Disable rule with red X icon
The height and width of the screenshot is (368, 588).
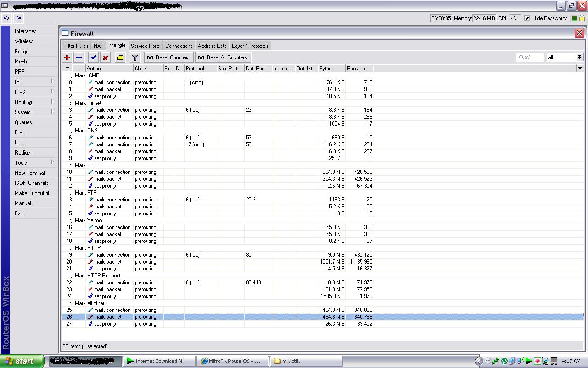pos(105,57)
